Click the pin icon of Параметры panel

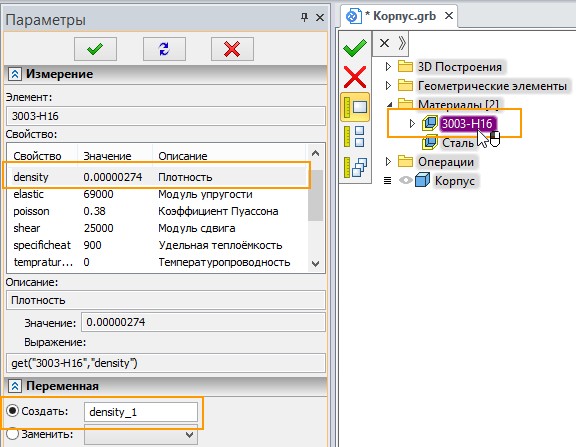[304, 17]
